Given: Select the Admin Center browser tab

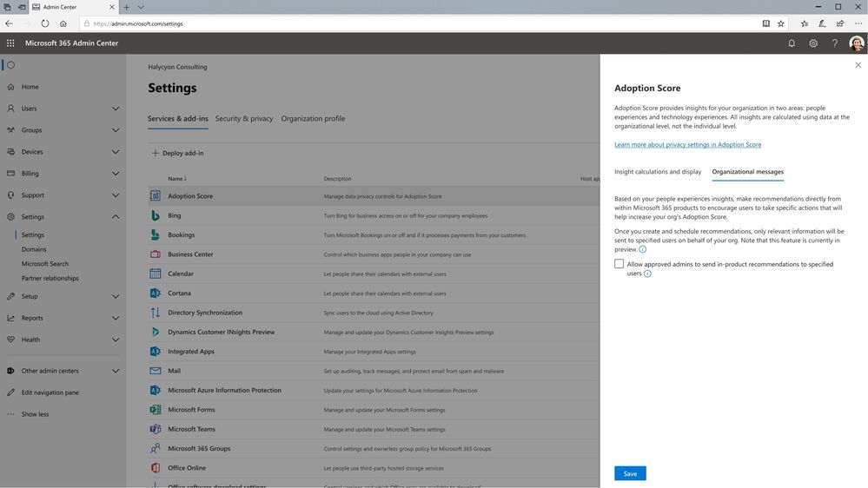Looking at the screenshot, I should click(x=74, y=7).
